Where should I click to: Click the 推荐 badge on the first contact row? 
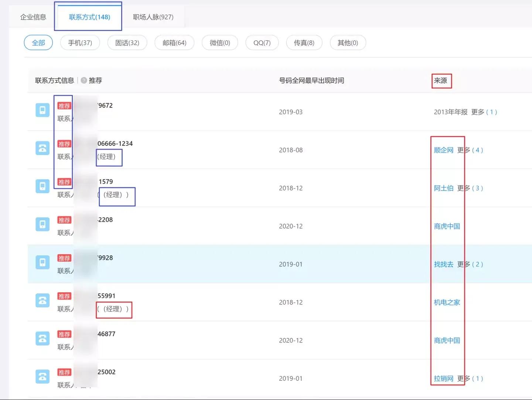64,106
